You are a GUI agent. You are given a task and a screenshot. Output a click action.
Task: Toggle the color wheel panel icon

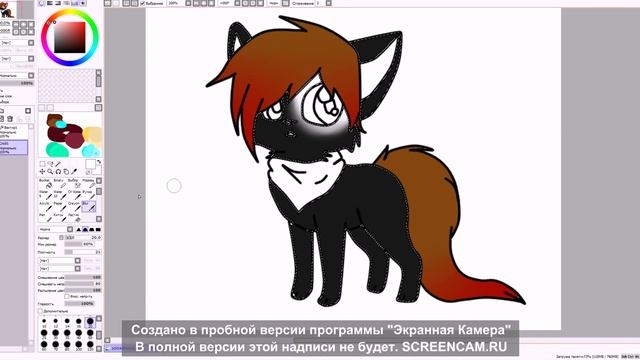point(41,3)
